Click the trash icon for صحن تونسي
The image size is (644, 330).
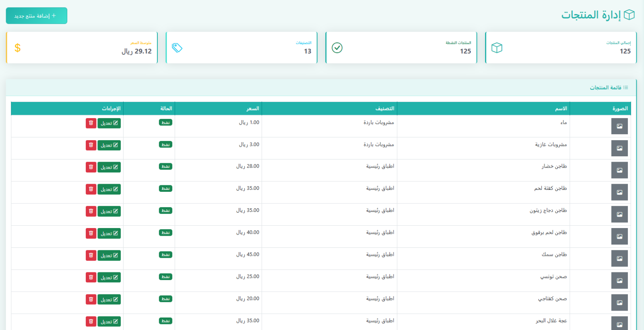click(91, 278)
